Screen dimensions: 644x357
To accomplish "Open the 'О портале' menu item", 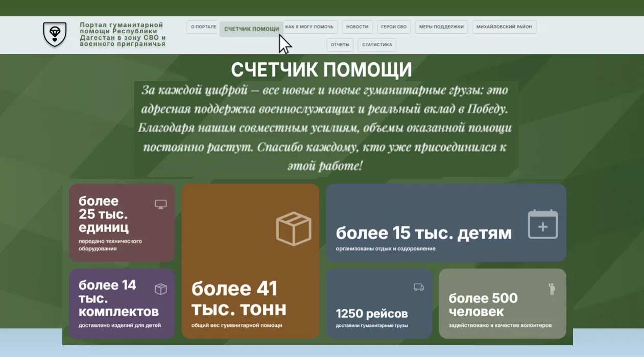I will point(203,27).
